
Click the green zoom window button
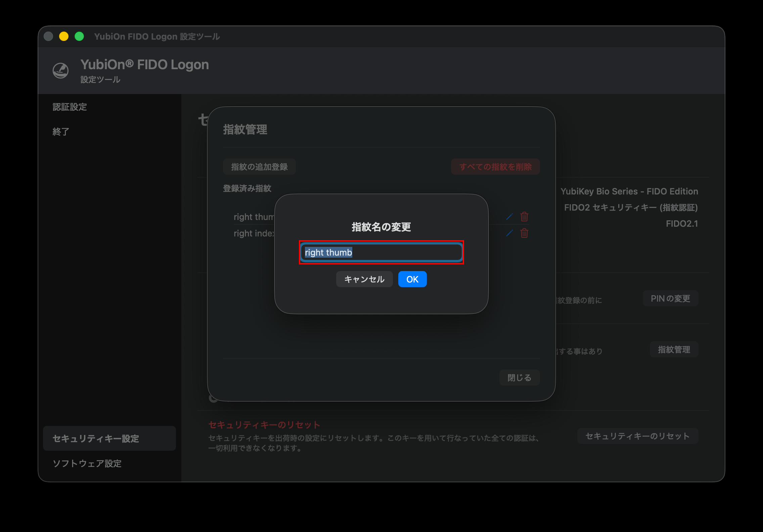pyautogui.click(x=79, y=36)
